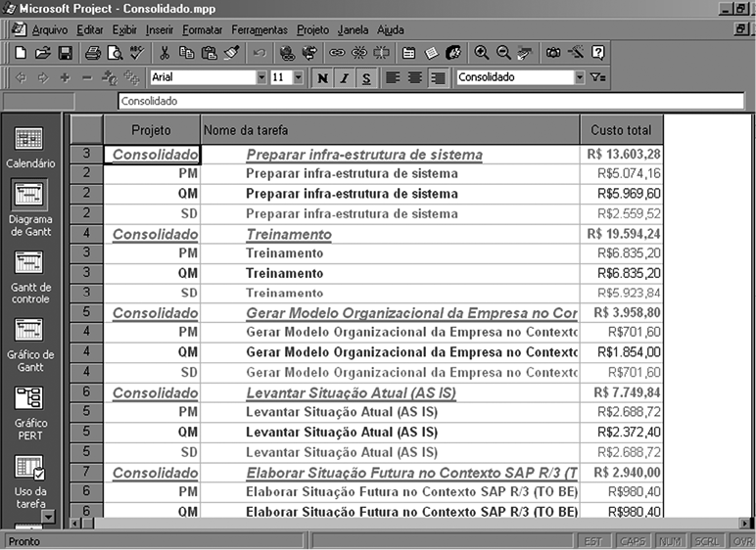The height and width of the screenshot is (550, 756).
Task: Click the entry bar containing Consolidado
Action: (x=431, y=101)
